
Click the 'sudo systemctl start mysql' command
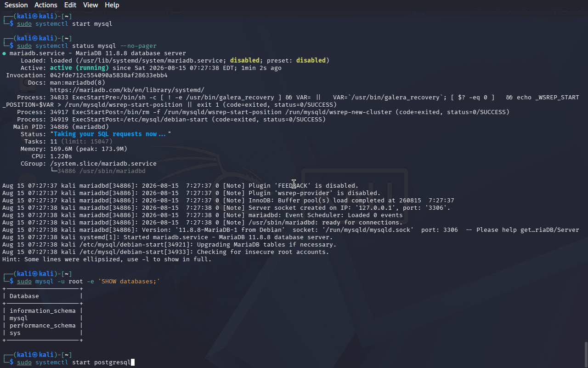(65, 24)
